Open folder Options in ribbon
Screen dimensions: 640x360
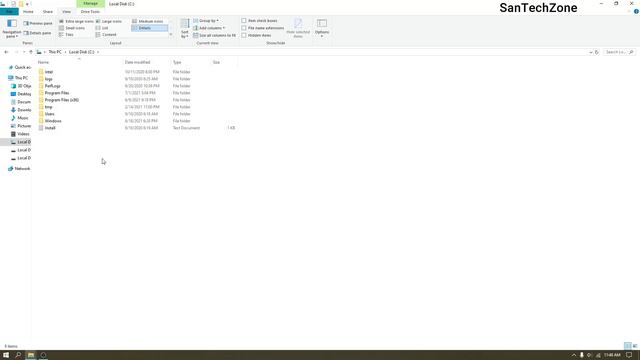pyautogui.click(x=322, y=28)
